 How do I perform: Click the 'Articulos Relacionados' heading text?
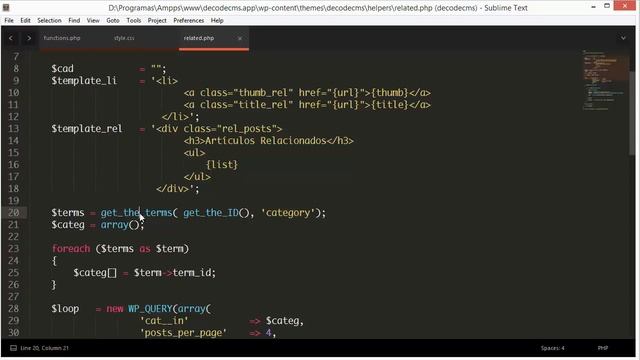[266, 141]
